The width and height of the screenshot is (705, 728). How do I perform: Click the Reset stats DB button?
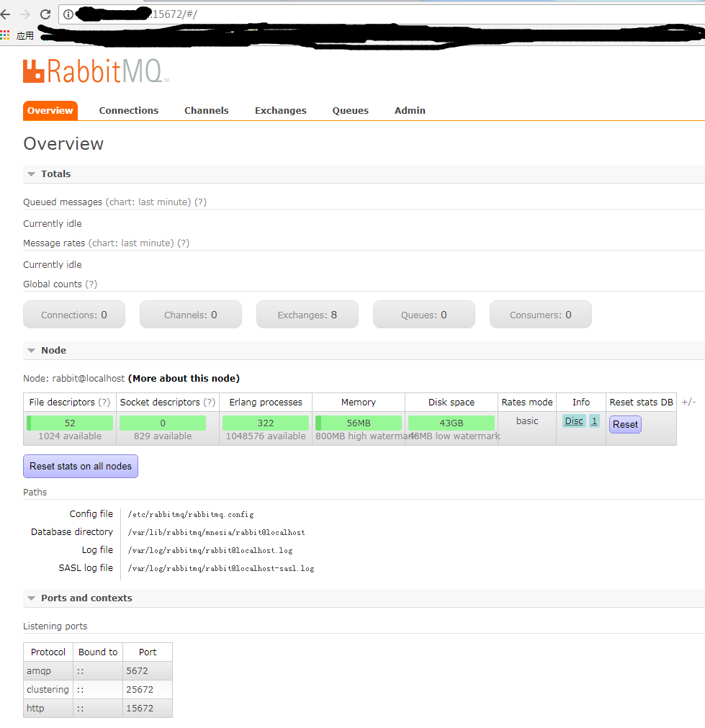click(625, 424)
